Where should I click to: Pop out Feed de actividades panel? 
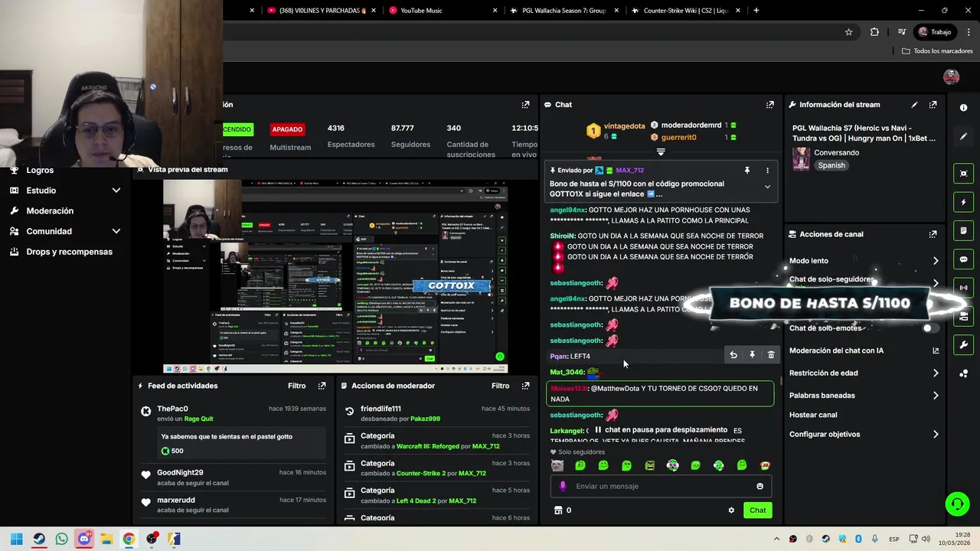322,386
